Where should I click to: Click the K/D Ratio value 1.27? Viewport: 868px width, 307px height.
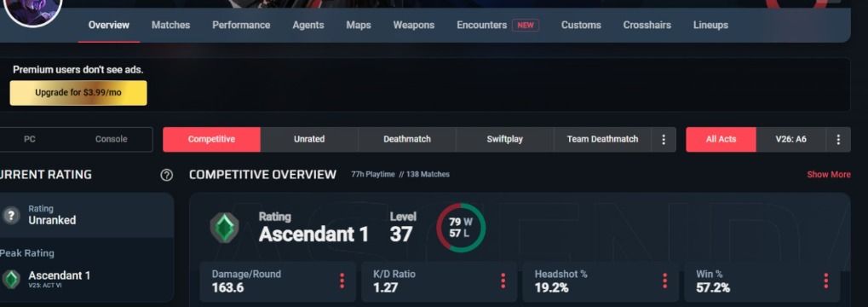pos(386,288)
